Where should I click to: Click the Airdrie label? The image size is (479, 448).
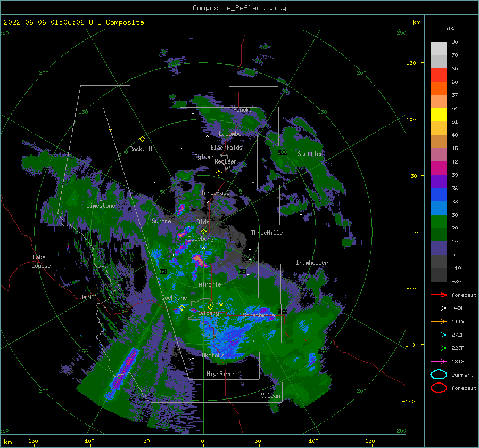tap(210, 284)
